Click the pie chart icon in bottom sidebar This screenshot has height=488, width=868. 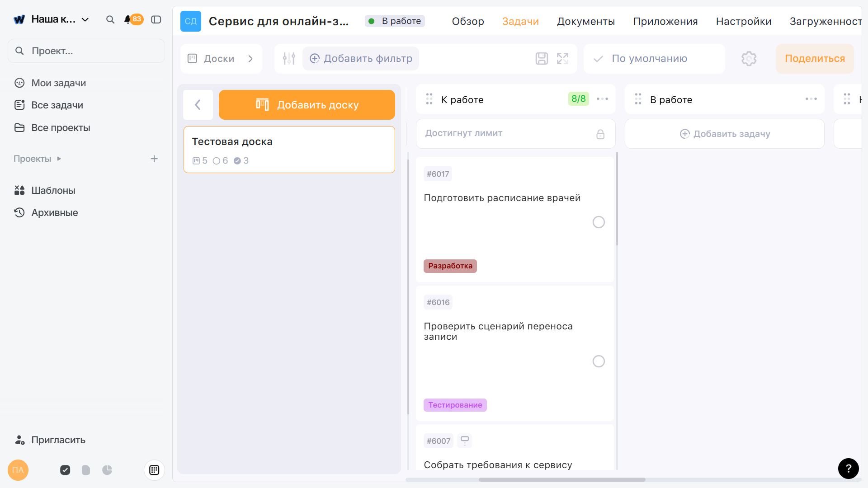point(107,470)
